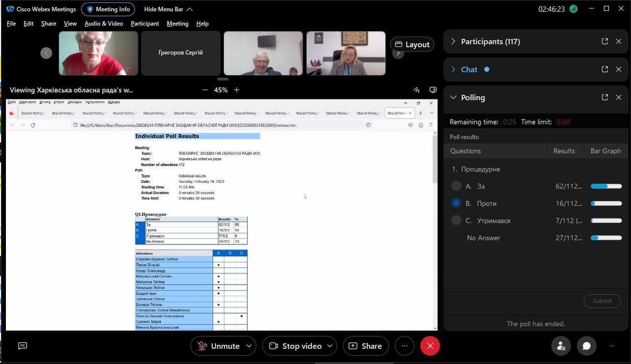Viewport: 631px width, 364px height.
Task: Open the participants list icon in bottom bar
Action: pos(561,346)
